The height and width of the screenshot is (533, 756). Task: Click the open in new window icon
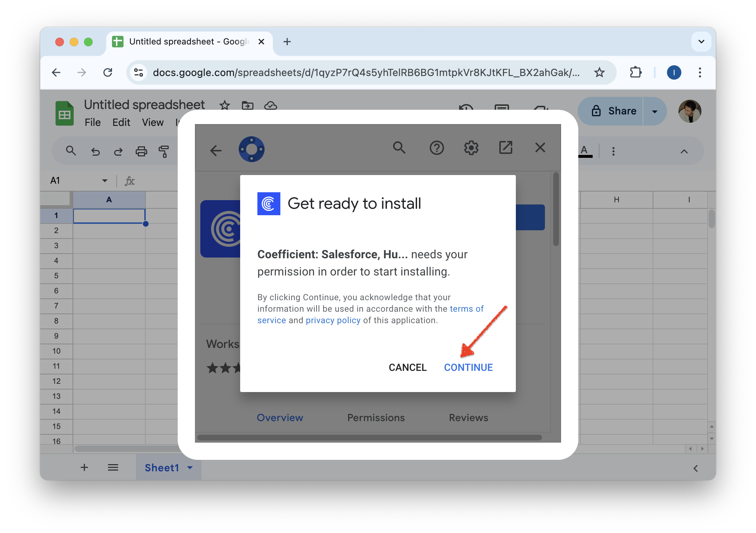[x=505, y=148]
